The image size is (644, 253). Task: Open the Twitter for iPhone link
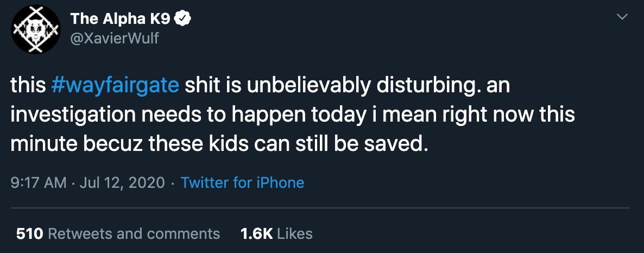(242, 182)
